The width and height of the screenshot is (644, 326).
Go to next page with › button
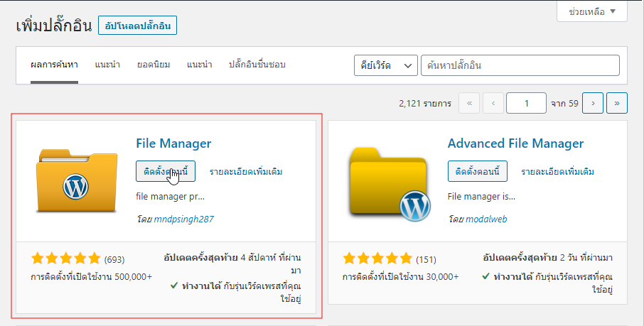pos(593,103)
